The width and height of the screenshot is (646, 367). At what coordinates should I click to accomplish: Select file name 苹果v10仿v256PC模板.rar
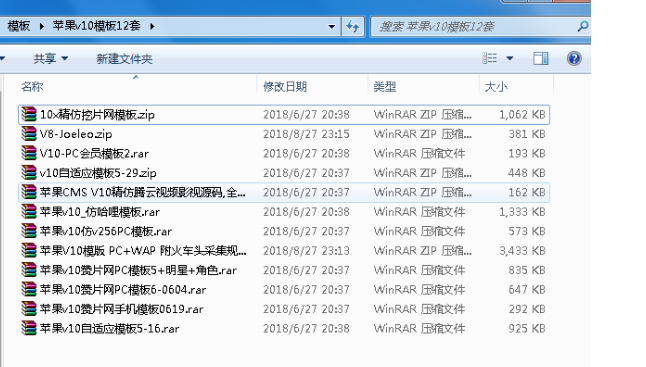[106, 231]
